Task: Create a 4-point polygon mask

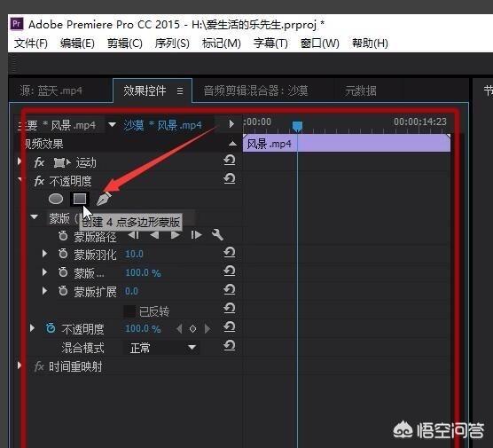Action: click(x=80, y=199)
